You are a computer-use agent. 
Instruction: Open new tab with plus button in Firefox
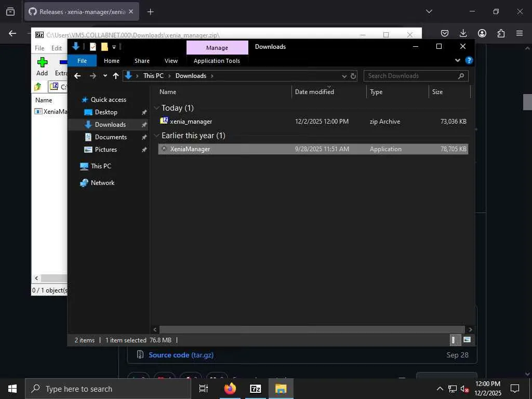pyautogui.click(x=150, y=12)
